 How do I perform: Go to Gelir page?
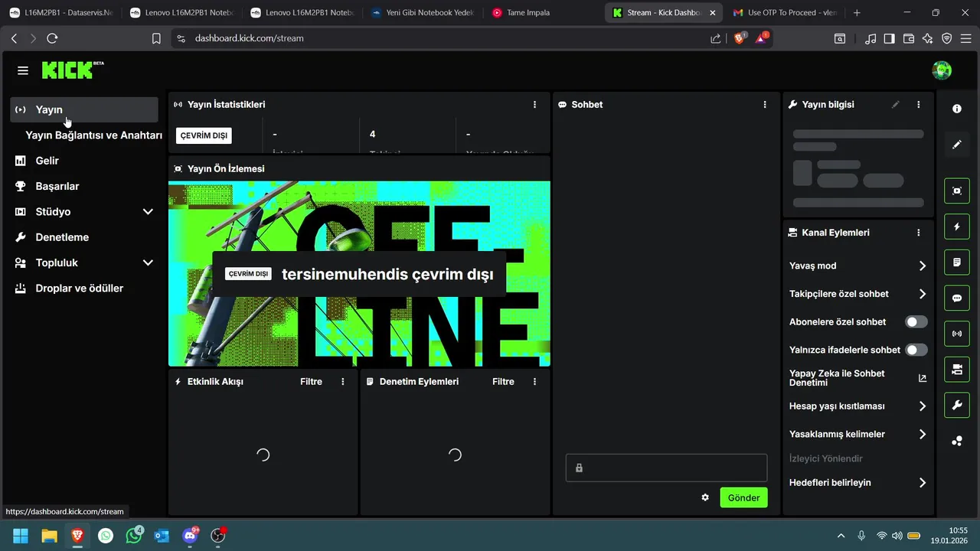point(84,161)
